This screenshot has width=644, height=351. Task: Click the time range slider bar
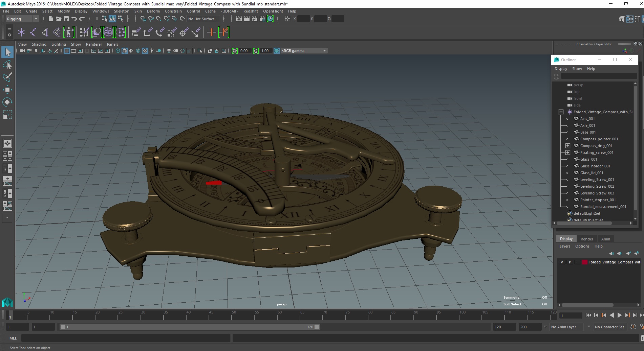click(x=190, y=327)
